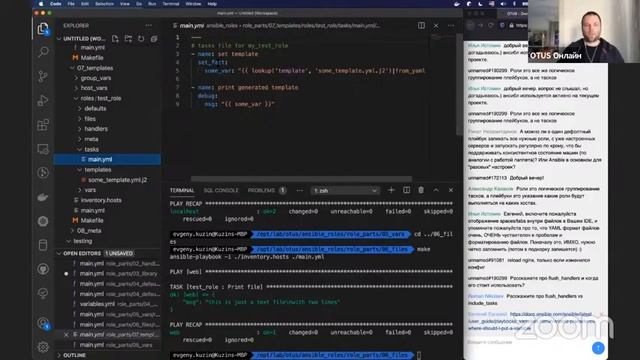This screenshot has width=640, height=360.
Task: Click the New File icon in the Explorer header
Action: pyautogui.click(x=115, y=39)
